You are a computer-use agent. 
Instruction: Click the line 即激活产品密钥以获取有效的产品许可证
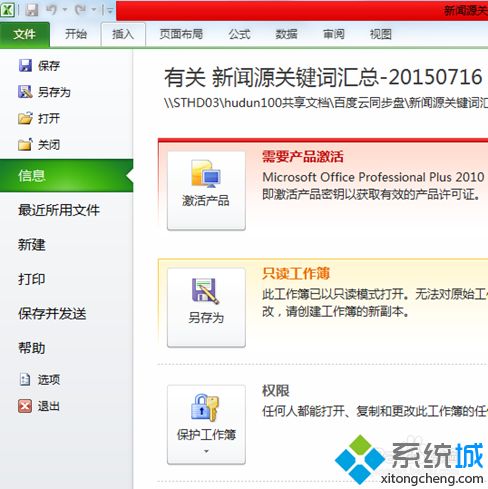point(371,194)
